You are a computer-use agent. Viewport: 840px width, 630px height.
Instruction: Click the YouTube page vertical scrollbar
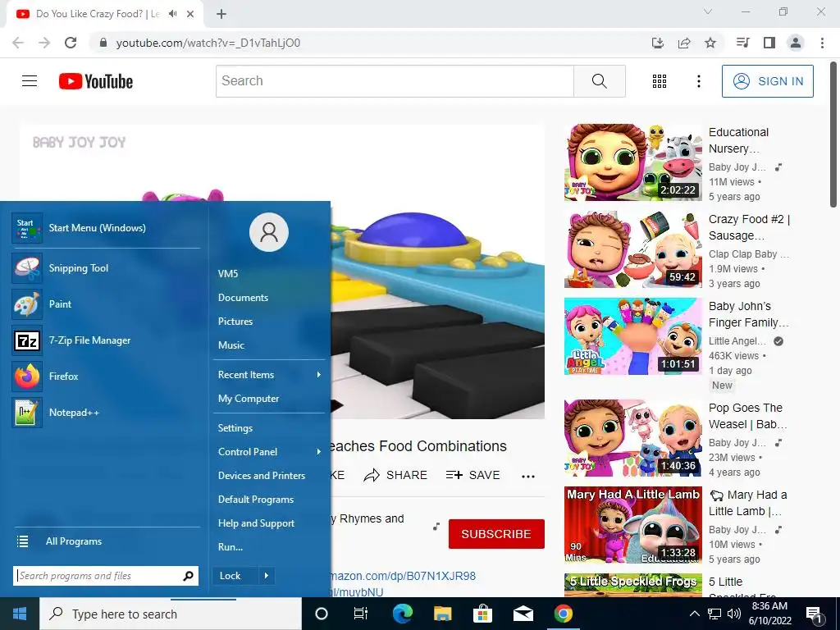pyautogui.click(x=833, y=135)
